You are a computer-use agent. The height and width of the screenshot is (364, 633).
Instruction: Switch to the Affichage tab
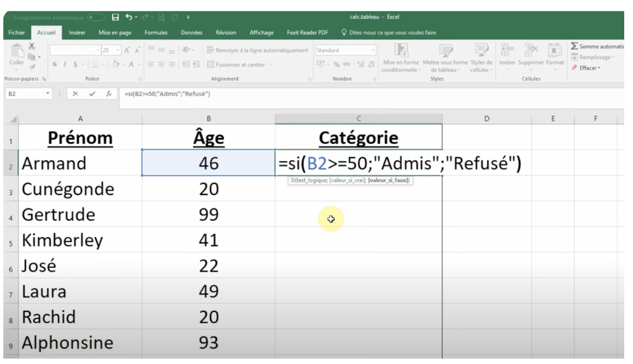pyautogui.click(x=262, y=33)
